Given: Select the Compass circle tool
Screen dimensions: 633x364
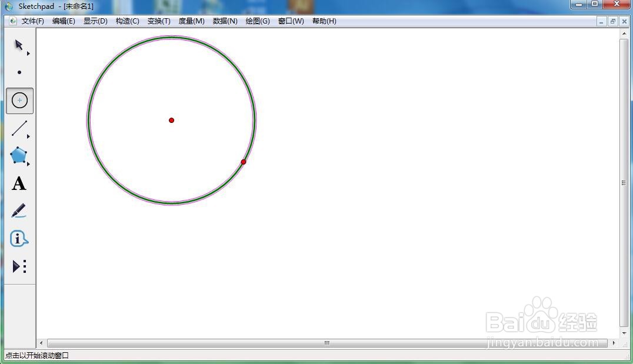Looking at the screenshot, I should [19, 101].
